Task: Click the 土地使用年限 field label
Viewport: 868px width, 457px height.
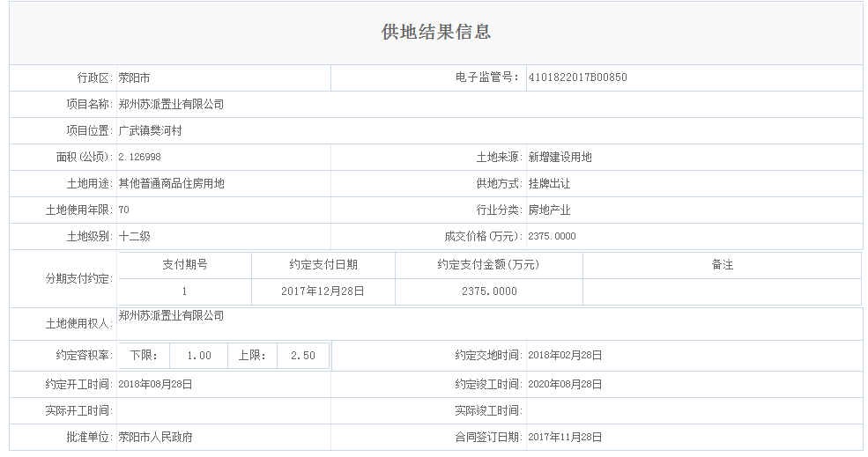Action: 79,210
